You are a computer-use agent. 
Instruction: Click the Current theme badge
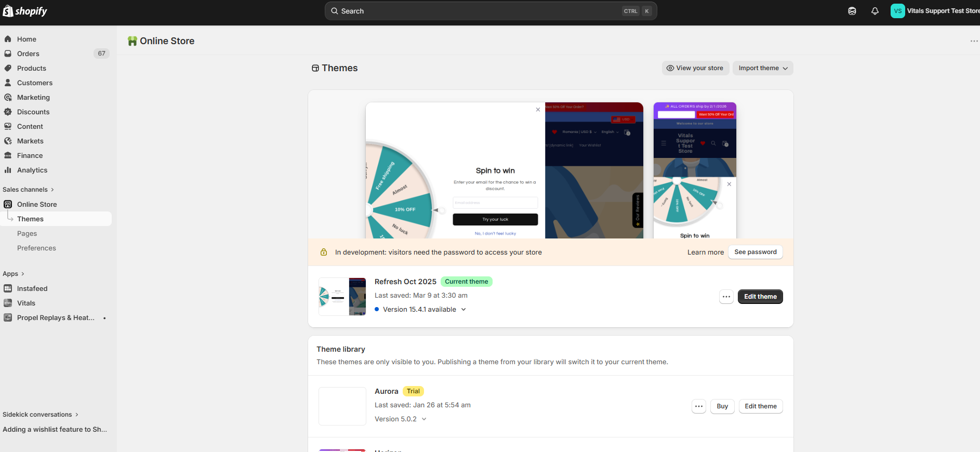click(x=466, y=282)
